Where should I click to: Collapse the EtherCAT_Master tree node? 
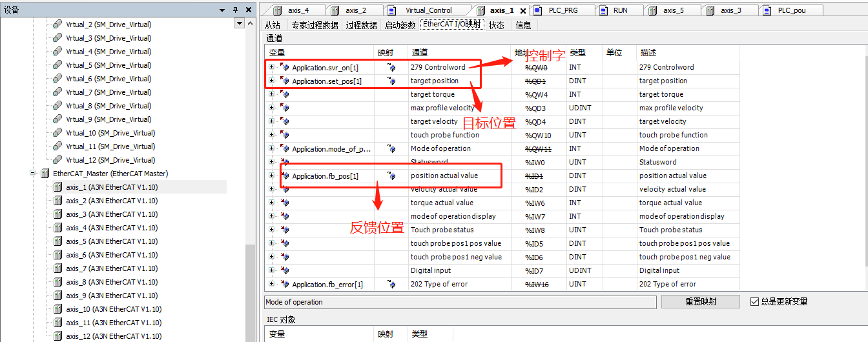coord(32,174)
